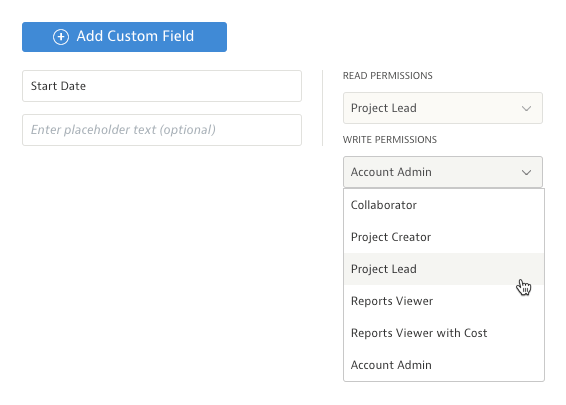Click the chevron in Write Permissions dropdown
The height and width of the screenshot is (405, 566).
click(526, 172)
